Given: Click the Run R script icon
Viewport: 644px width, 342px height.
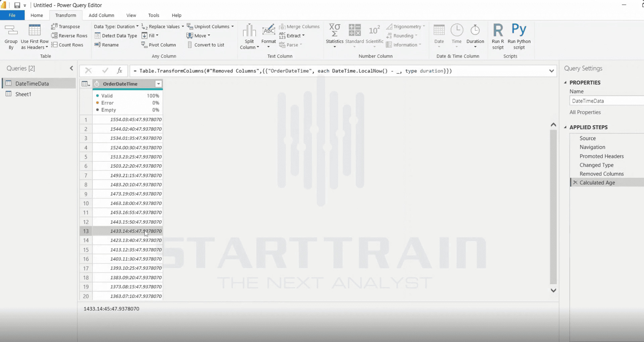Looking at the screenshot, I should (498, 30).
